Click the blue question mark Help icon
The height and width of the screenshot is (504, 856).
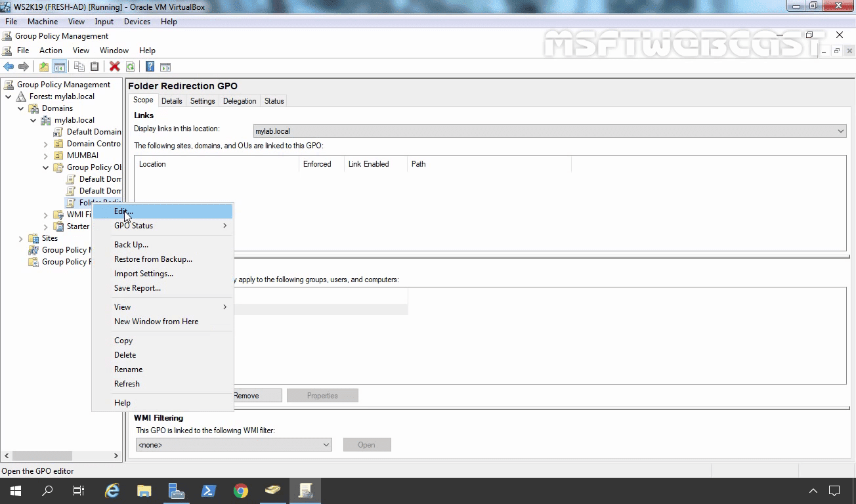click(x=150, y=66)
